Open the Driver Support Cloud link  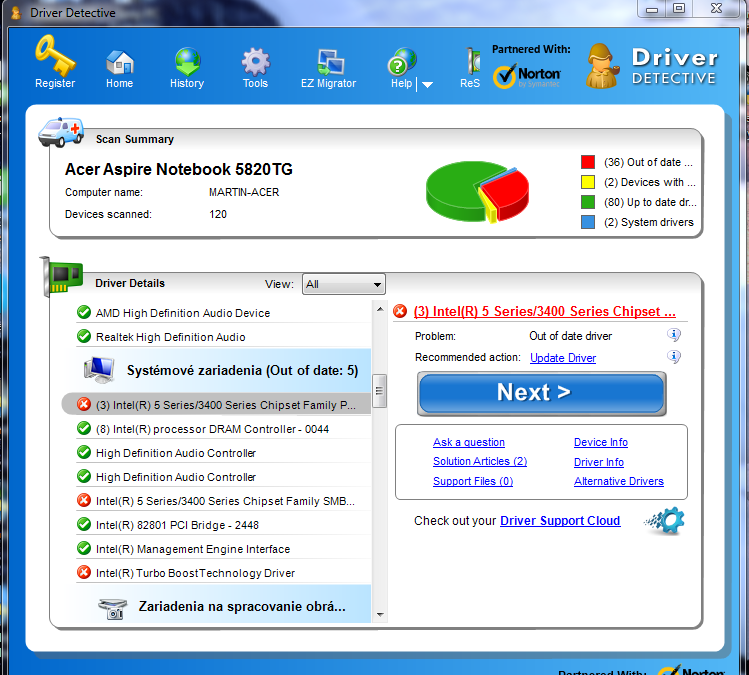point(560,521)
